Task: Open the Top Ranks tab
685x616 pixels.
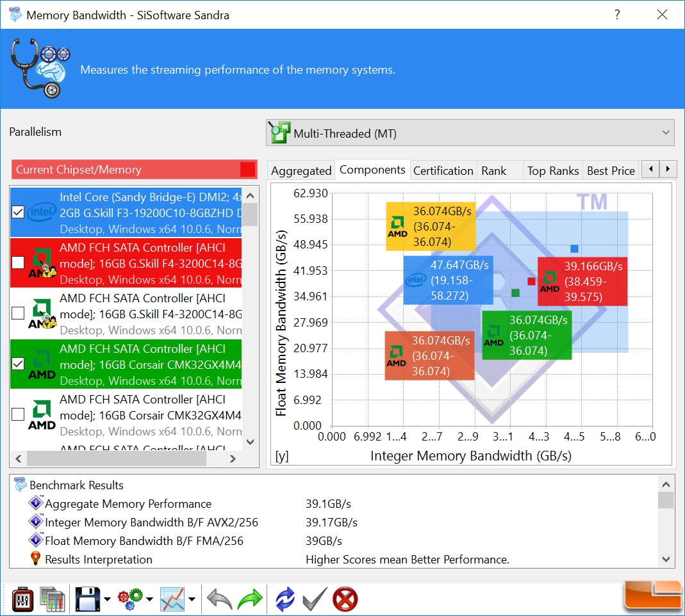Action: [552, 171]
